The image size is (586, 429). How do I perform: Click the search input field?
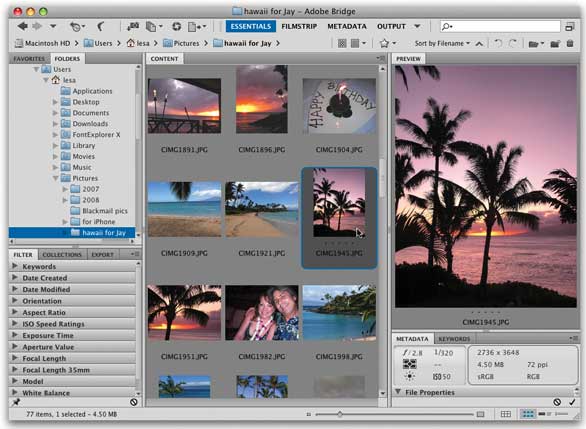click(x=500, y=26)
